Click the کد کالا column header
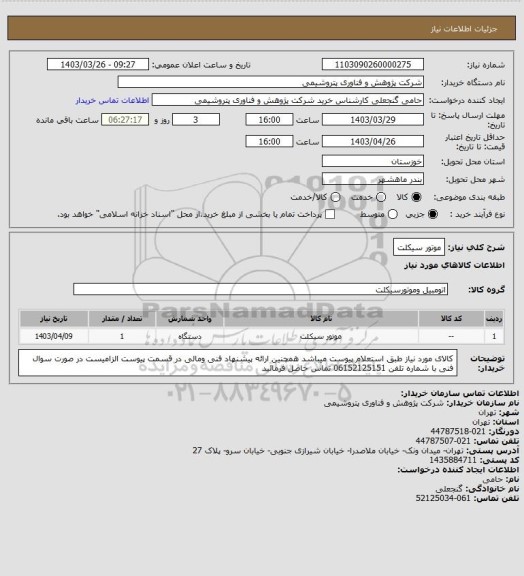This screenshot has height=576, width=524. coord(451,318)
